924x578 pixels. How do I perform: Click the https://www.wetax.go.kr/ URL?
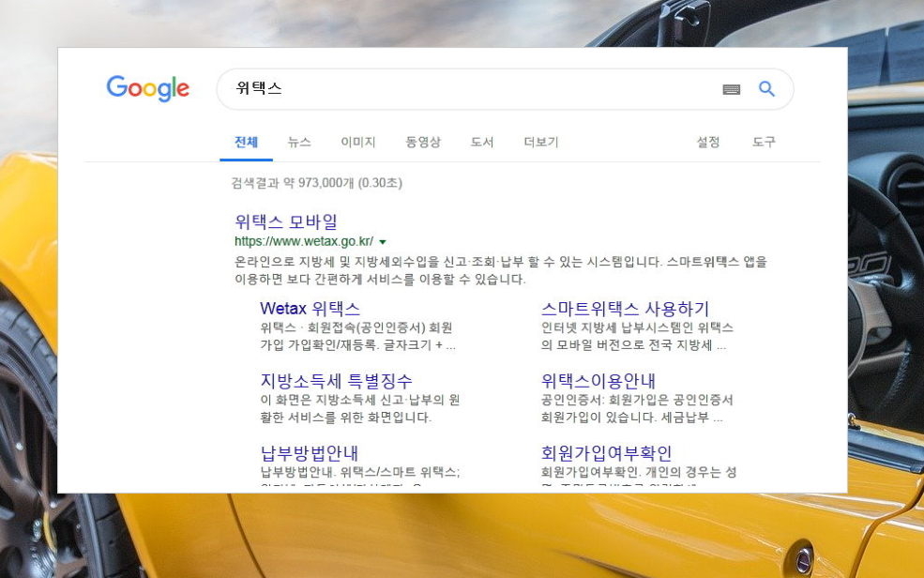(x=304, y=241)
